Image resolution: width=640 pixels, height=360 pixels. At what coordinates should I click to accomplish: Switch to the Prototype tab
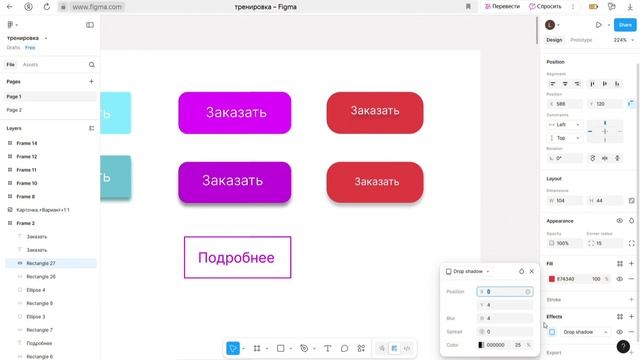581,40
